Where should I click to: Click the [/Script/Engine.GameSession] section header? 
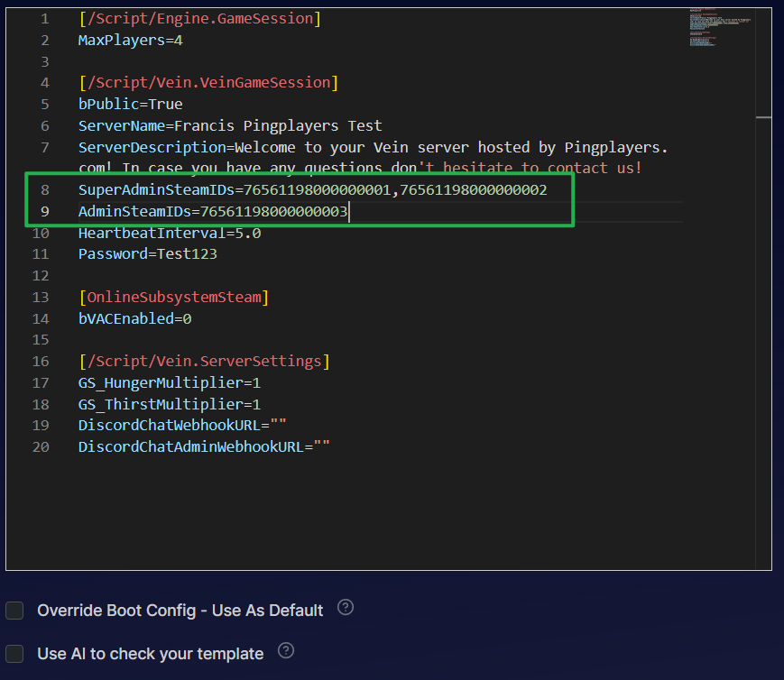[198, 19]
